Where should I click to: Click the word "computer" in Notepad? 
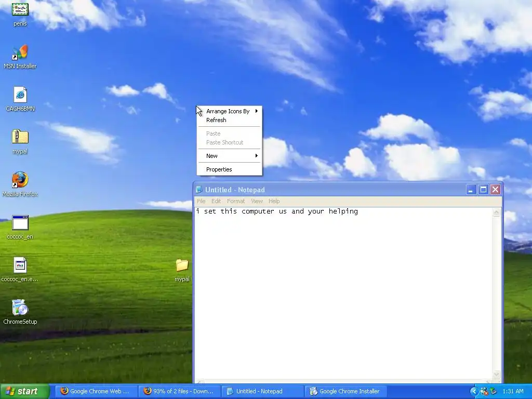click(258, 211)
